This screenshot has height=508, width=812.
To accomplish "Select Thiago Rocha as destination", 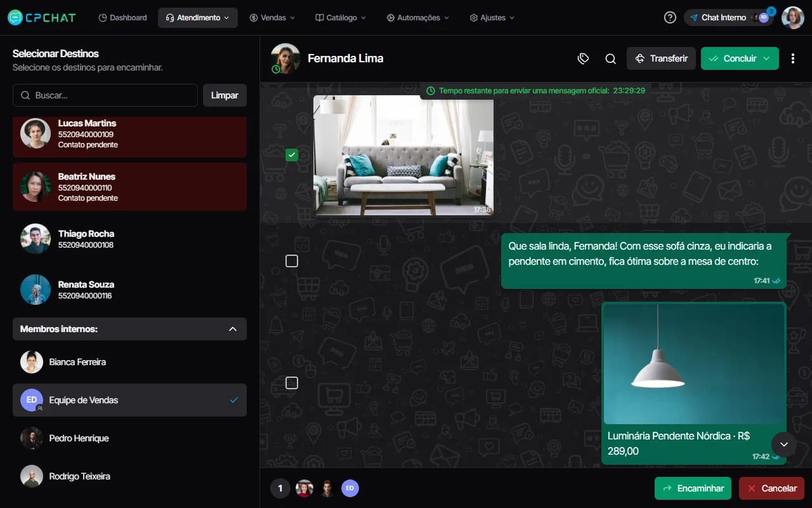I will pos(129,239).
